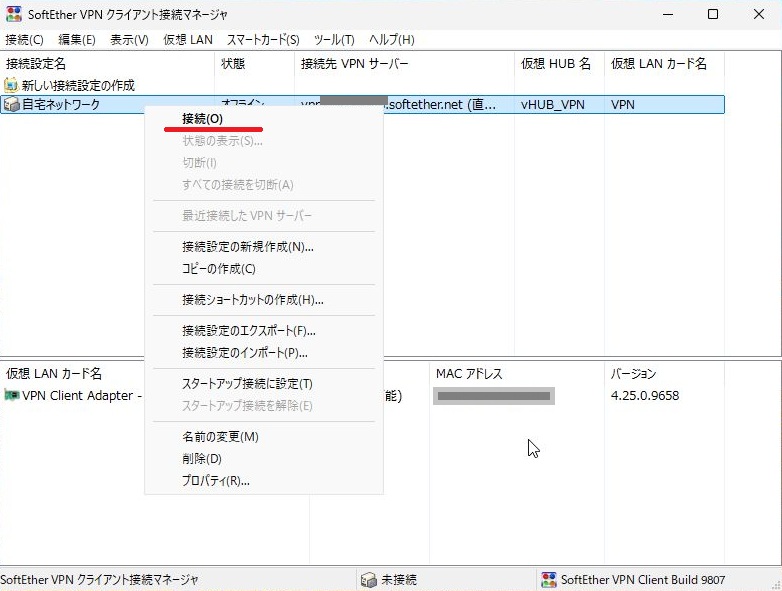
Task: Click the SoftEther VPN title bar app icon
Action: tap(13, 14)
